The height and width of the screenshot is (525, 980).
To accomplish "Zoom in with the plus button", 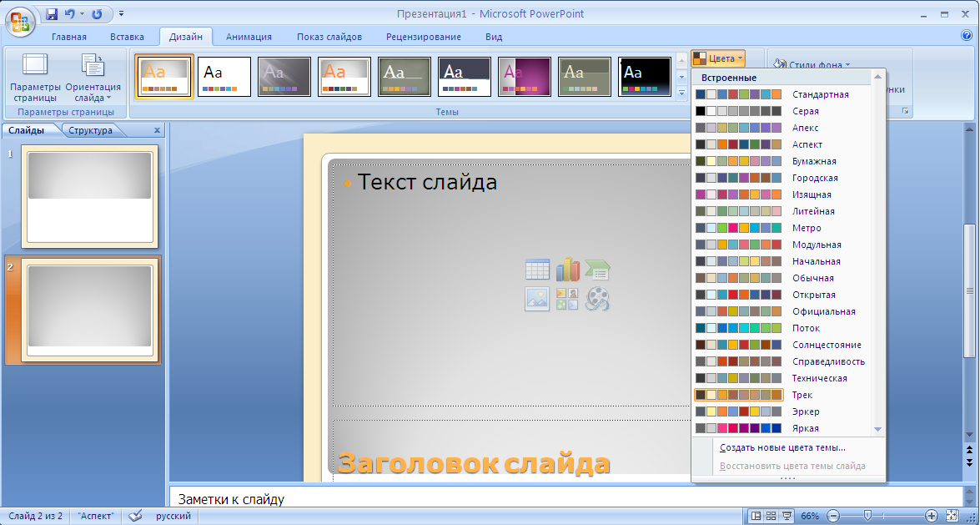I will (x=932, y=517).
